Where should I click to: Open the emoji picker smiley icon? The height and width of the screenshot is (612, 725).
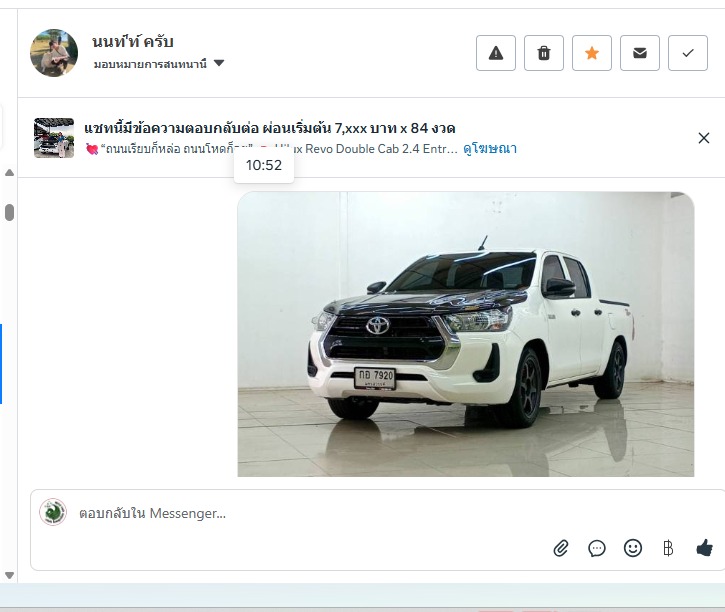coord(633,549)
